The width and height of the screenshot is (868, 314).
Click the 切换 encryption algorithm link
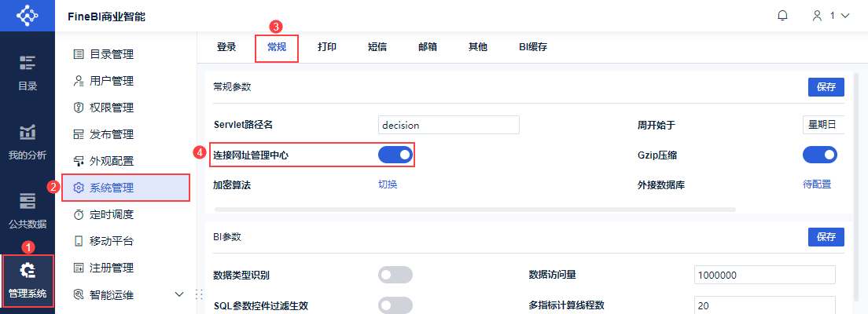(x=388, y=184)
